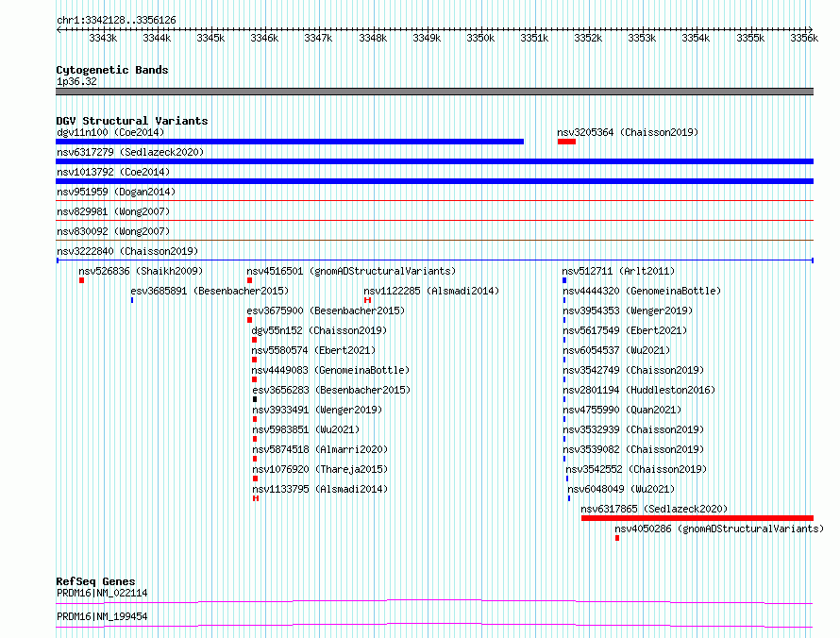
Task: Click the nsv829981 (Wong2007) variant label
Action: [113, 211]
